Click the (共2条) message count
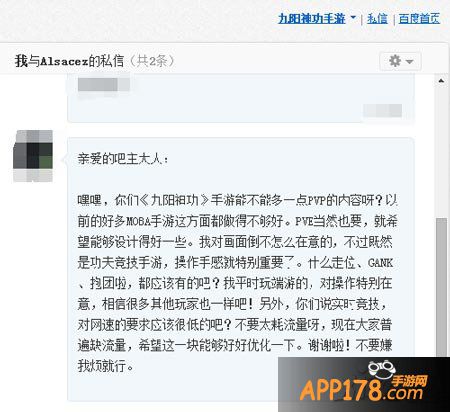Image resolution: width=450 pixels, height=412 pixels. [152, 61]
